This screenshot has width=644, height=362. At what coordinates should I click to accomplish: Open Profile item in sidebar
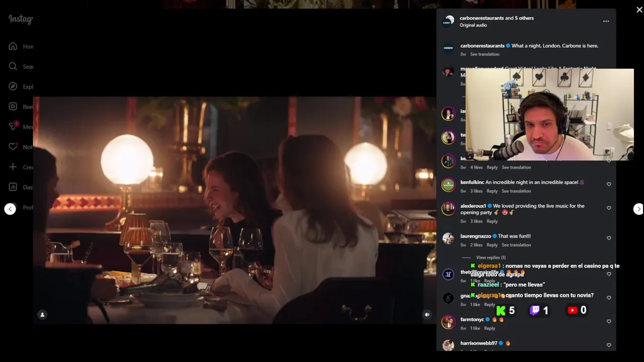(21, 207)
